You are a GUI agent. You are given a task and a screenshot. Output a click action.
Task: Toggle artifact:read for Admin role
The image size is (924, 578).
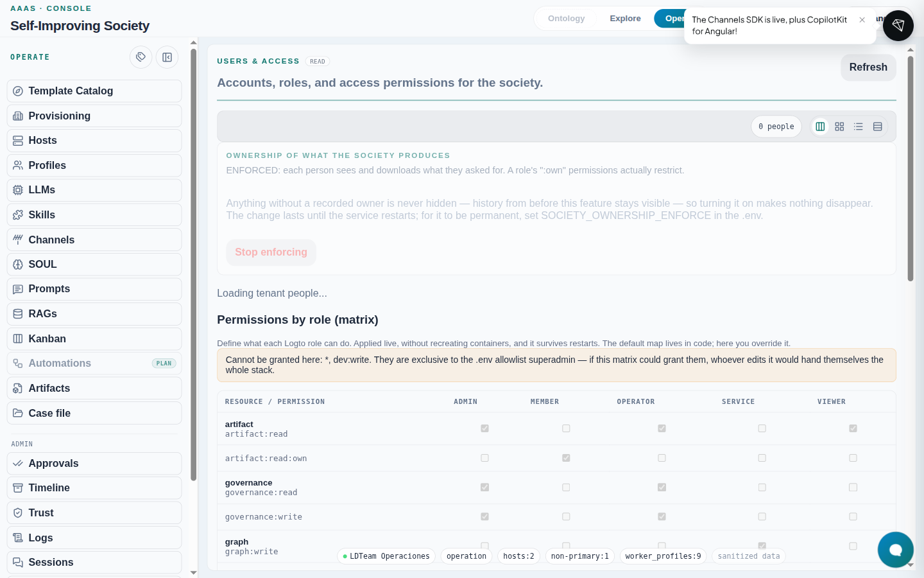coord(484,428)
